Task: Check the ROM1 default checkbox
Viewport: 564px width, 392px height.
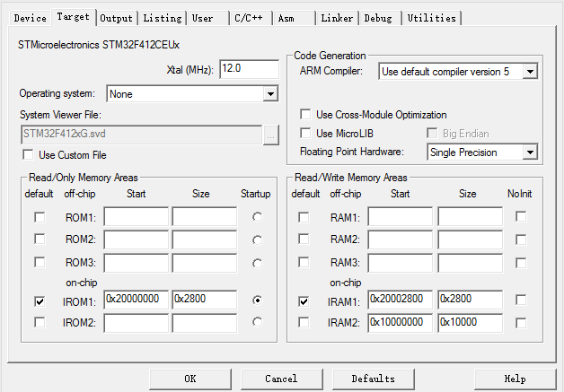Action: tap(40, 217)
